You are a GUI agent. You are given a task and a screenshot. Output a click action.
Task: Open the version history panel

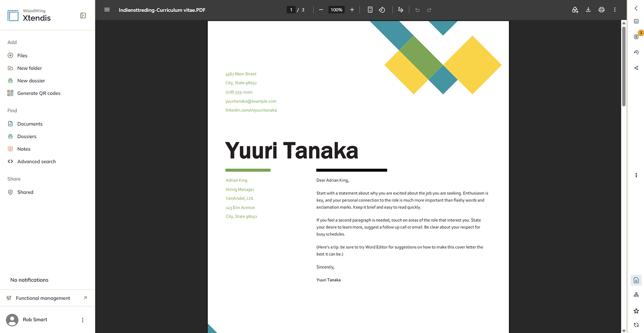coord(636,52)
